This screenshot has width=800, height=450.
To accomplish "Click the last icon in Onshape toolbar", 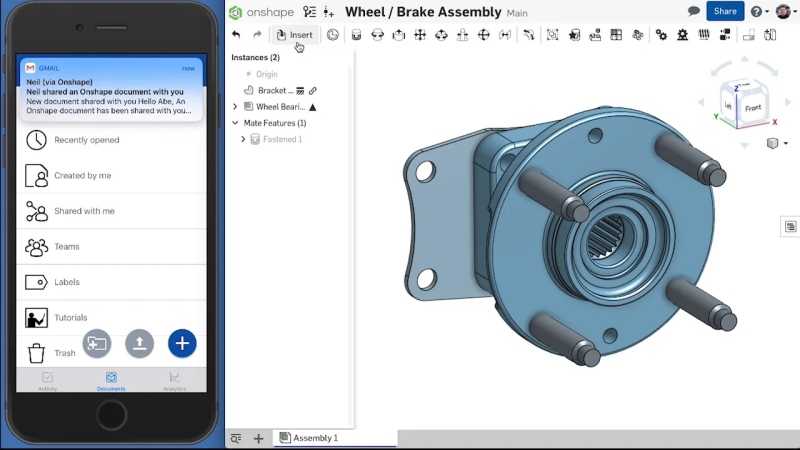I will [x=770, y=35].
